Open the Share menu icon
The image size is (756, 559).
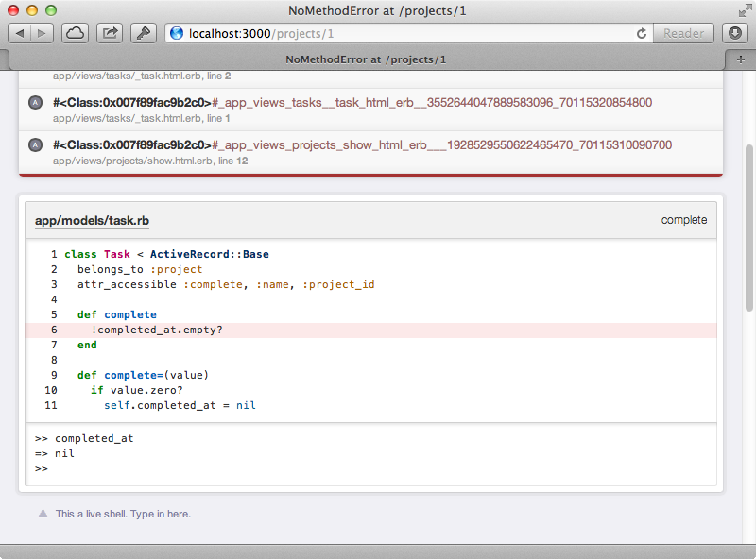point(112,32)
